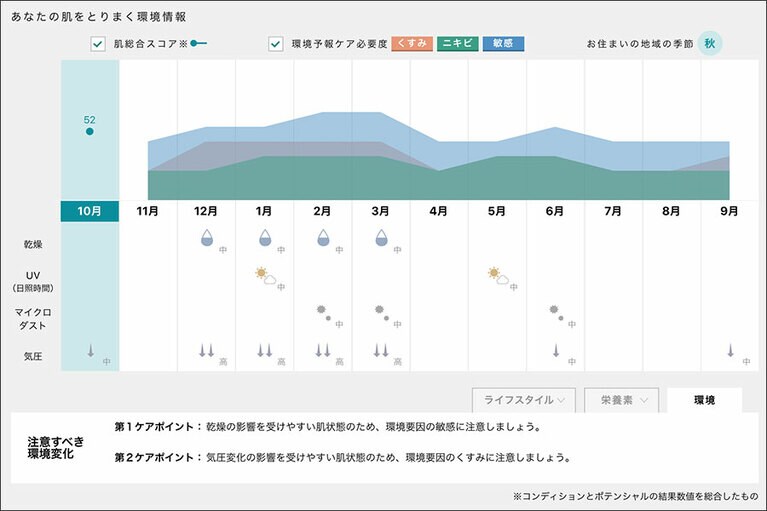Click the March dryness water-drop icon

(x=382, y=238)
